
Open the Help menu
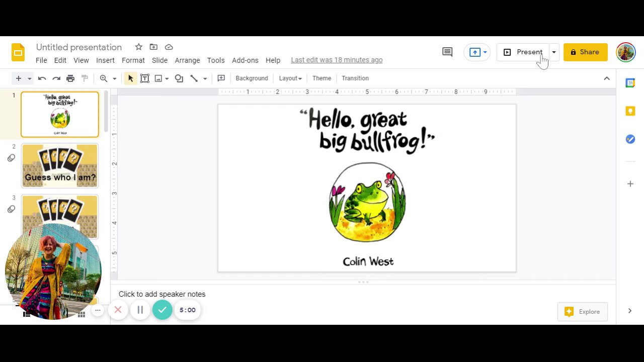pyautogui.click(x=273, y=60)
